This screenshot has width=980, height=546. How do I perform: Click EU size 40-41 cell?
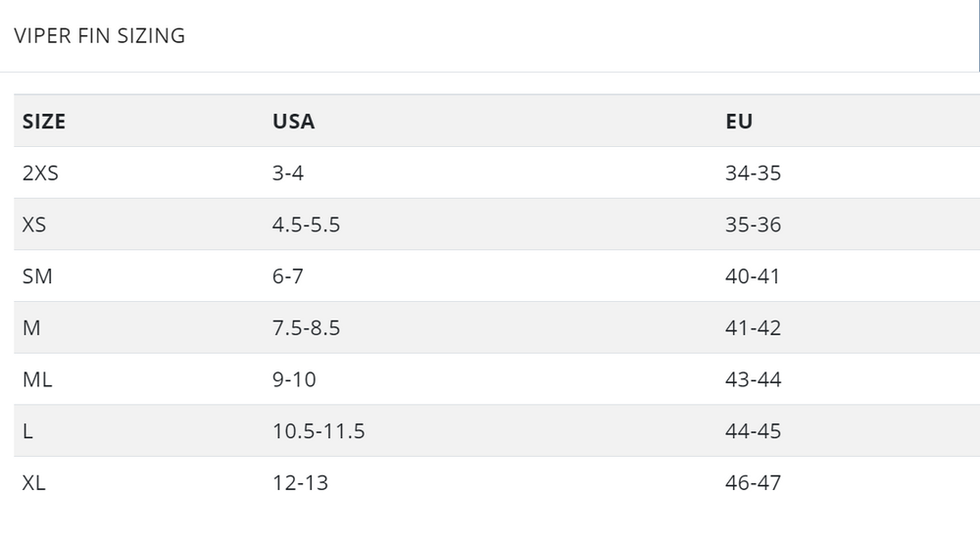click(x=753, y=276)
